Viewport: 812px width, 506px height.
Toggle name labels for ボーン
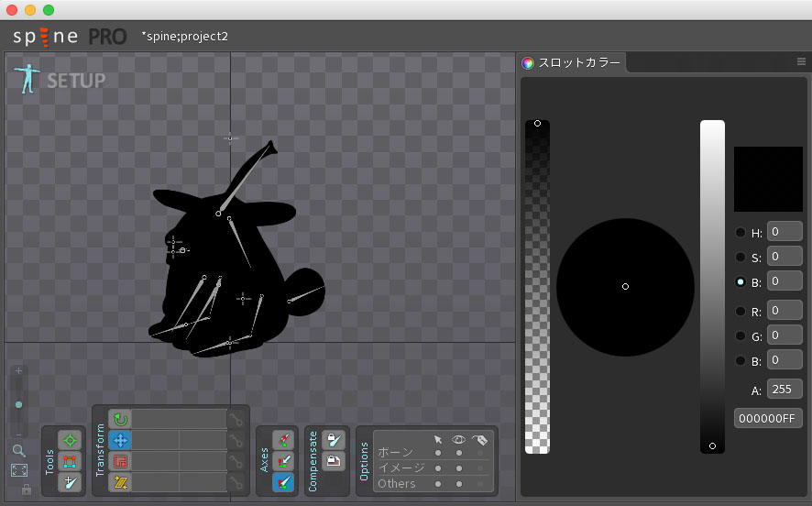(480, 453)
